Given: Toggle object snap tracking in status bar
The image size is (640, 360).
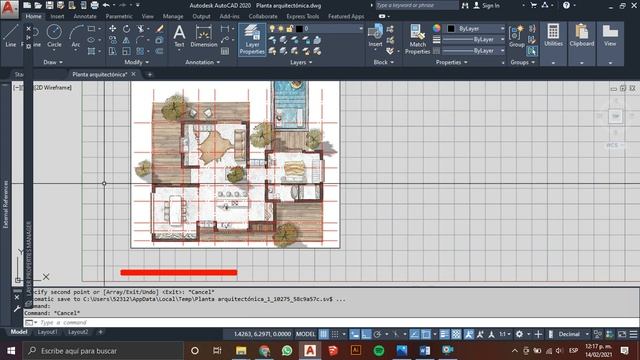Looking at the screenshot, I should (414, 334).
